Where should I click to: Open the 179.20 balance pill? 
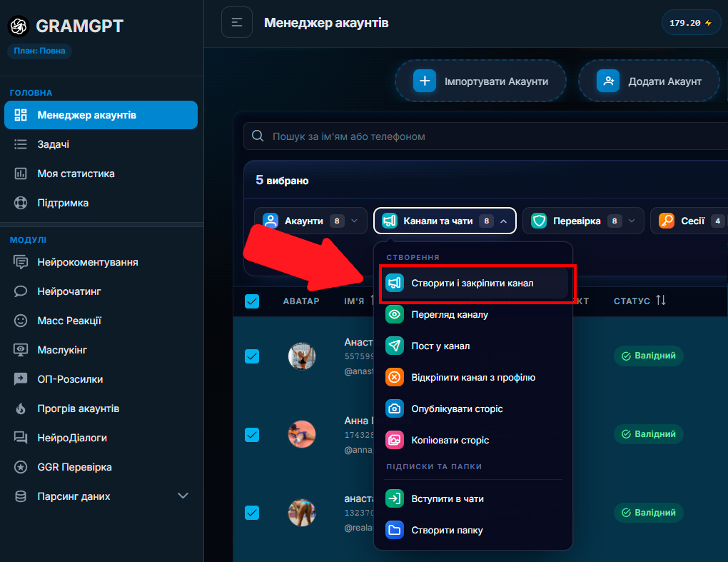(691, 23)
